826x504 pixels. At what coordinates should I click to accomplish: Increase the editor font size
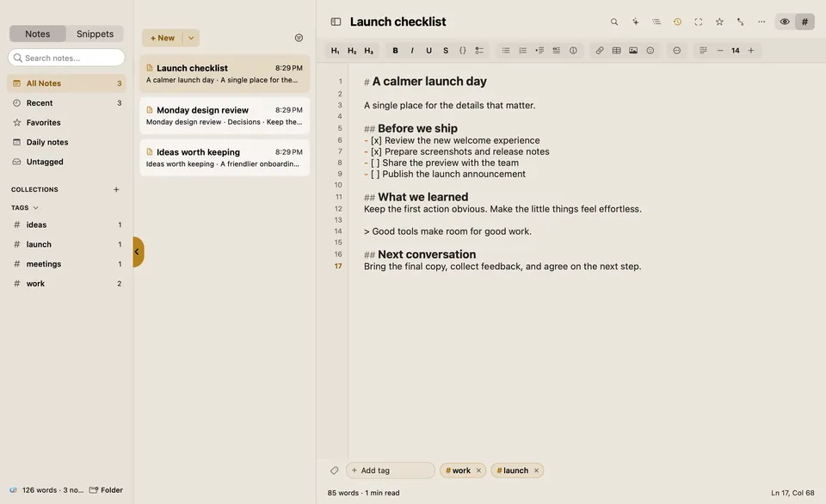751,51
